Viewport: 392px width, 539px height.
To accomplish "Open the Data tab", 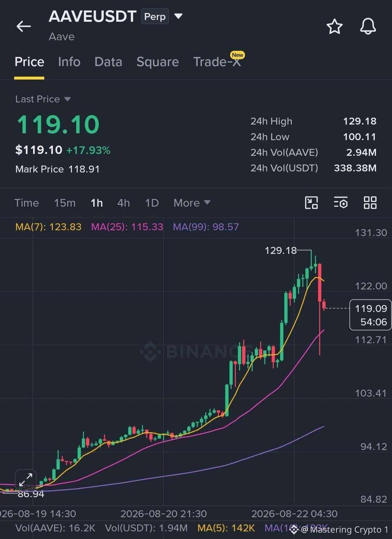I will click(108, 62).
